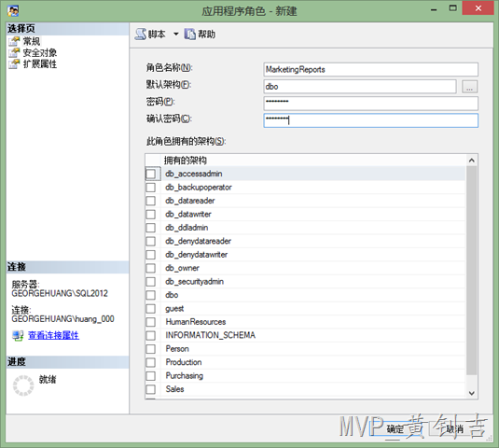The width and height of the screenshot is (499, 448).
Task: Click the schema list scrollbar thumb
Action: tap(472, 271)
